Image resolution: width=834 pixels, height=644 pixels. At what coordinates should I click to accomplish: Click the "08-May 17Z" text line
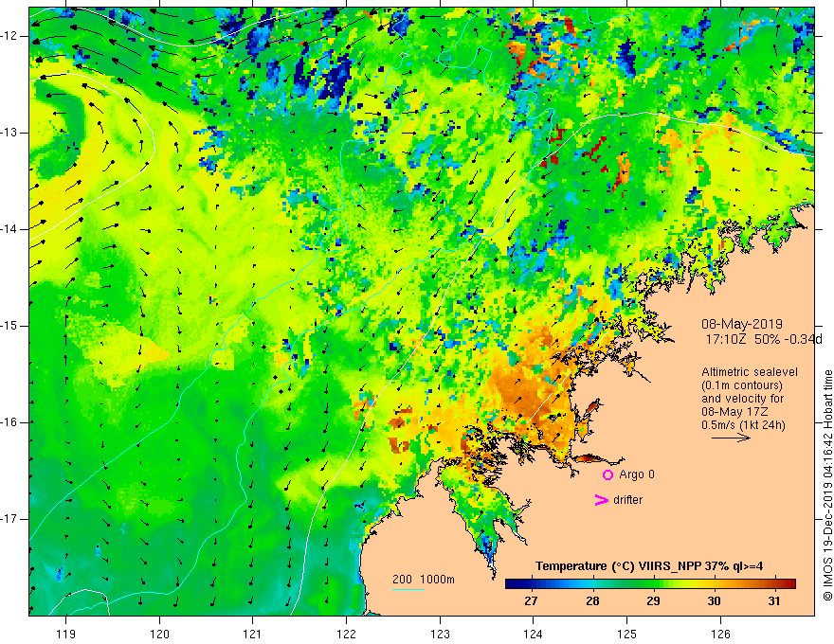[x=734, y=412]
